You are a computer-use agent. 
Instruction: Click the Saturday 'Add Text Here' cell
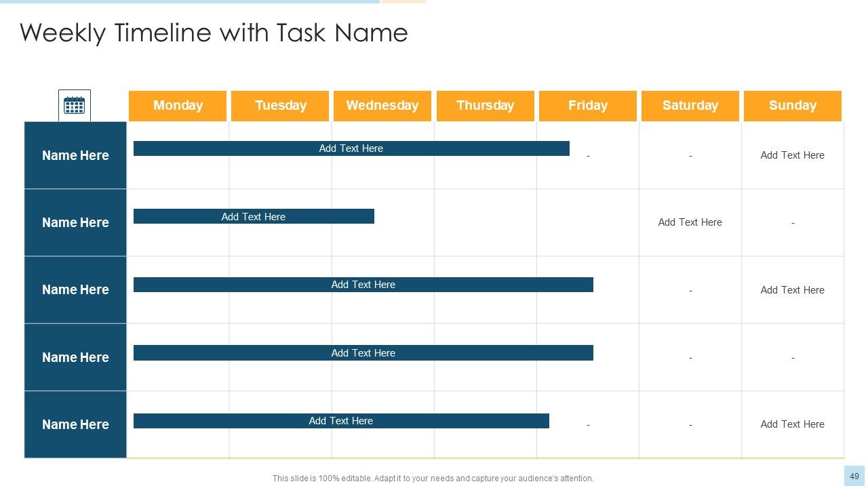[690, 222]
